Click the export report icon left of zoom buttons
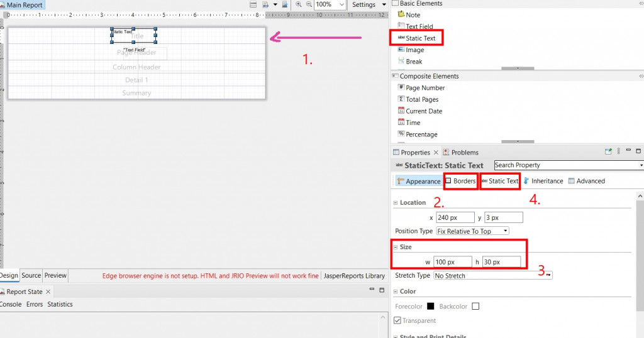This screenshot has height=338, width=644. (285, 4)
